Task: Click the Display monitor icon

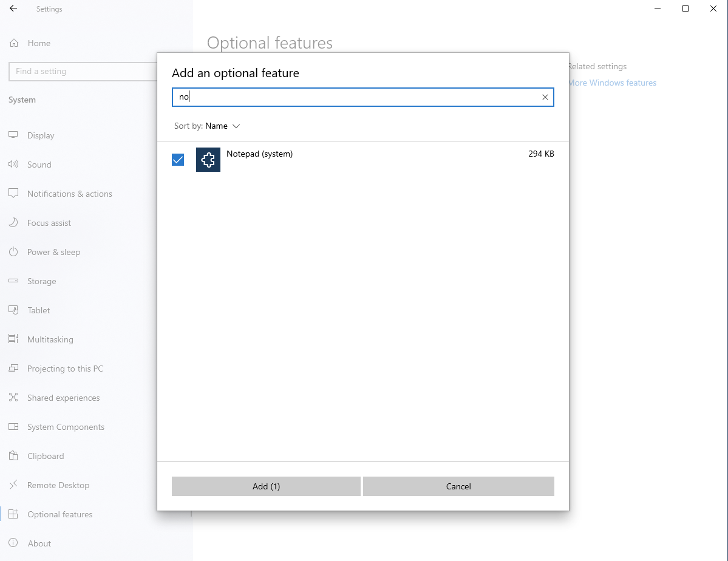Action: point(13,135)
